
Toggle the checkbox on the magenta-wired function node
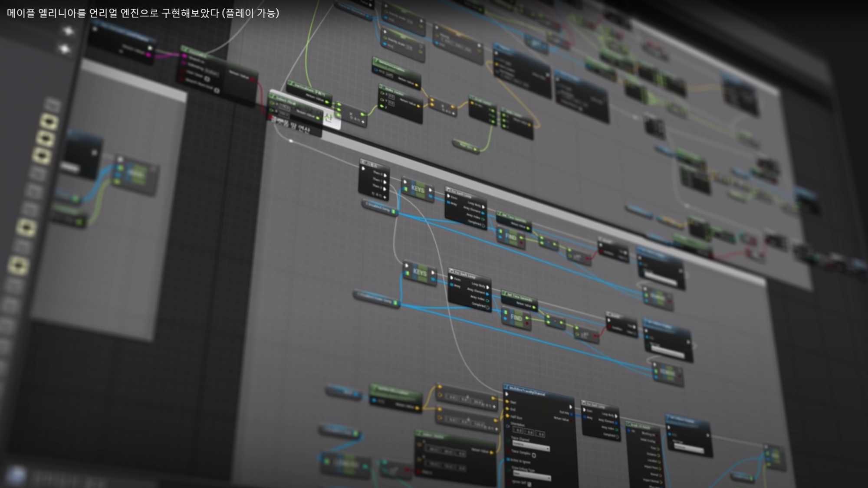(207, 79)
